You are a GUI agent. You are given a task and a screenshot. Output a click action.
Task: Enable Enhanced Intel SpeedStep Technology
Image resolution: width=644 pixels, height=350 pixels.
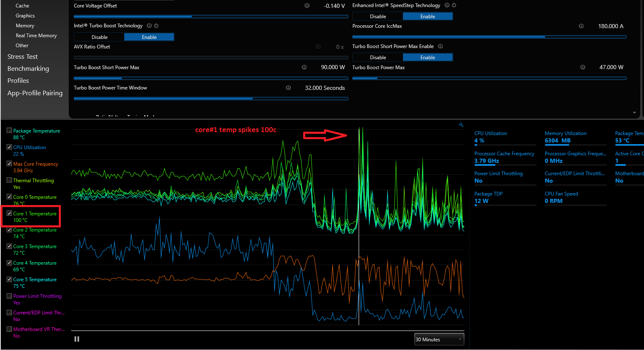point(428,17)
